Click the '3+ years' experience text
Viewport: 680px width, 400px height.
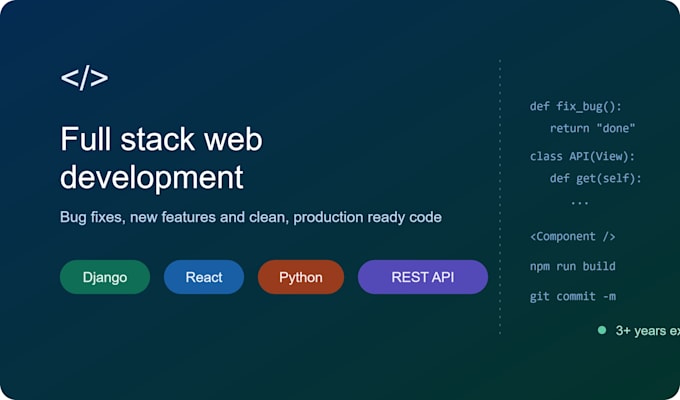pos(647,331)
